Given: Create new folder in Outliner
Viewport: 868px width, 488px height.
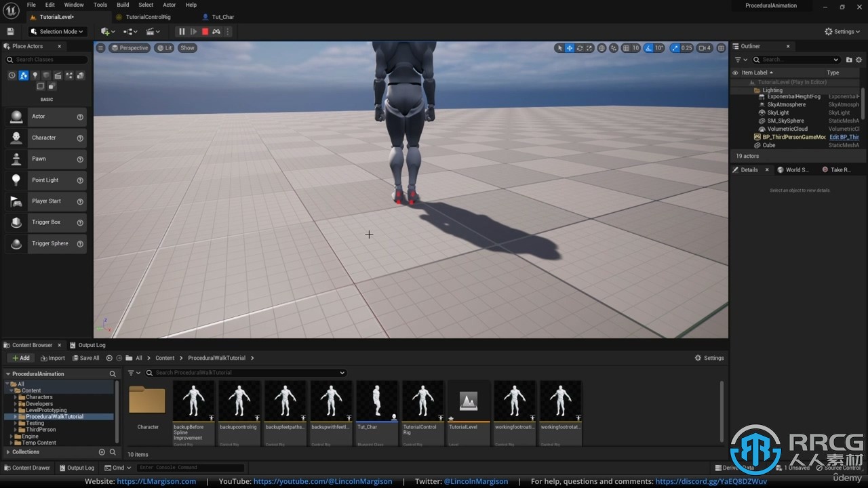Looking at the screenshot, I should [x=848, y=60].
